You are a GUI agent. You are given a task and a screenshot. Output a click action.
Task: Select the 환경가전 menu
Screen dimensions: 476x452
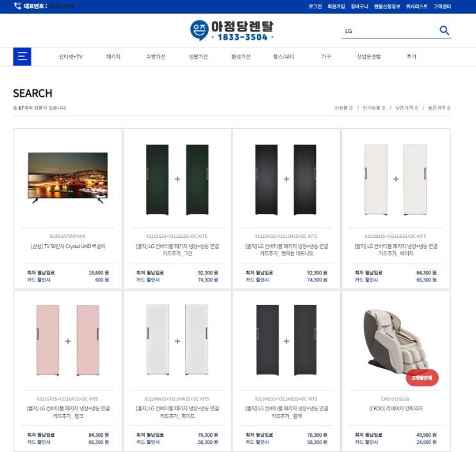(241, 57)
